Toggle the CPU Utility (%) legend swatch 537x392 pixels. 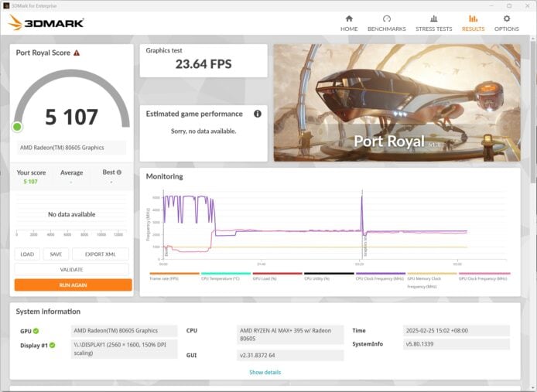(329, 274)
